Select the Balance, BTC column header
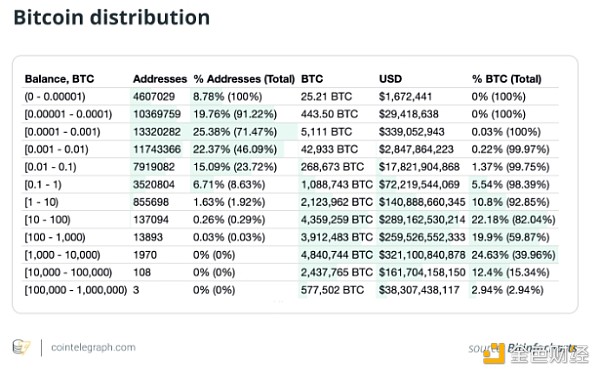 tap(59, 79)
